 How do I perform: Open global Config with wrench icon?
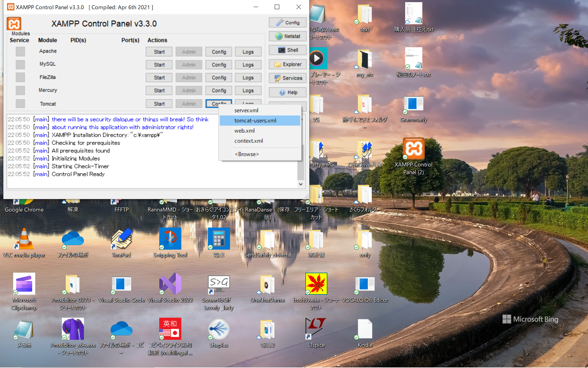pos(287,23)
